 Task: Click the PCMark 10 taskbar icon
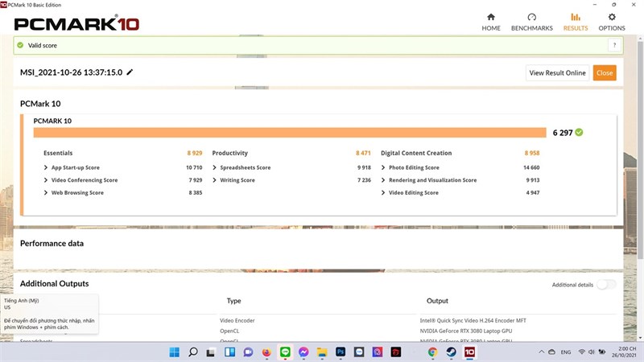pos(469,352)
